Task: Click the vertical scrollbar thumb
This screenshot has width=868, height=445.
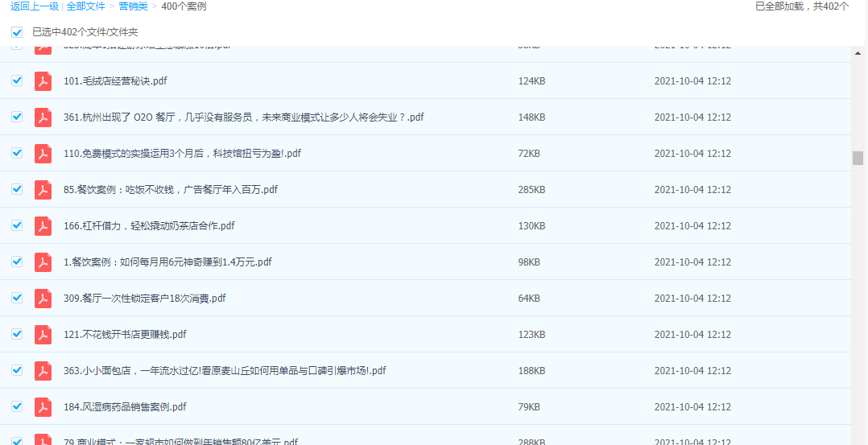Action: tap(858, 158)
